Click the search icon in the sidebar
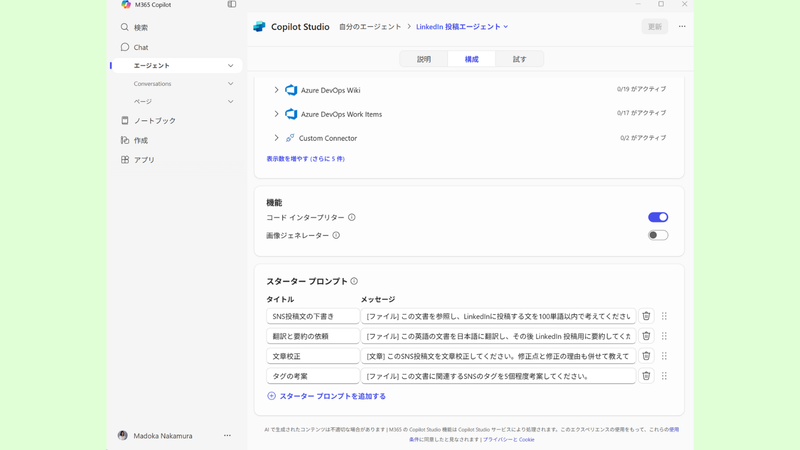 click(x=125, y=28)
